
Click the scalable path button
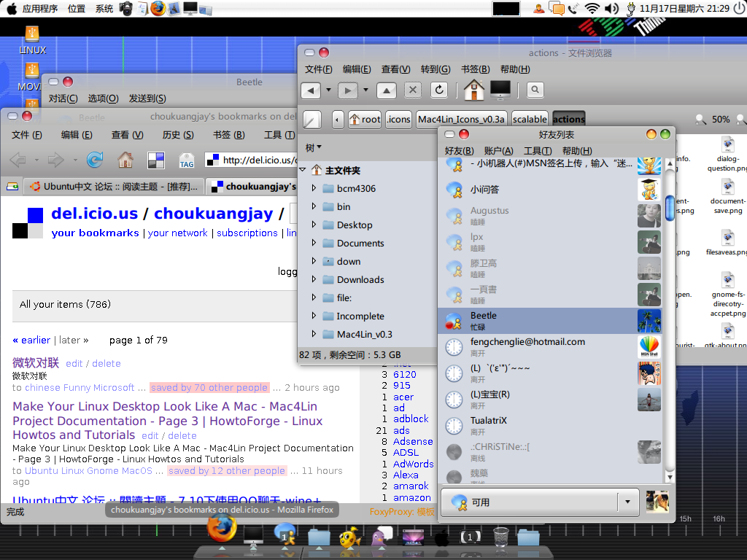click(x=530, y=119)
